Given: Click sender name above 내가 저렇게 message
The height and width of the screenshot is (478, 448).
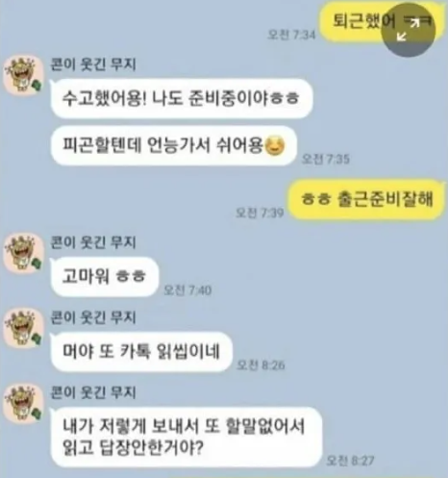Looking at the screenshot, I should point(93,392).
